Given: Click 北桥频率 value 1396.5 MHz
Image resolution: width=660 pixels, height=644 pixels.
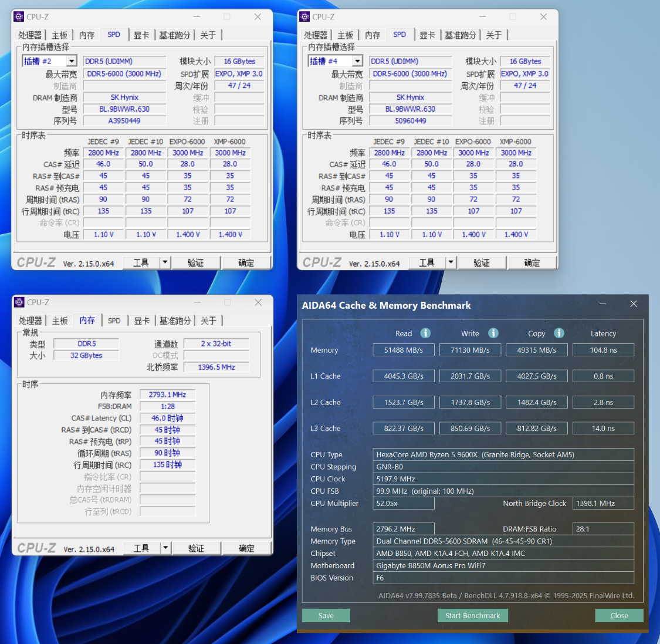Looking at the screenshot, I should tap(216, 367).
